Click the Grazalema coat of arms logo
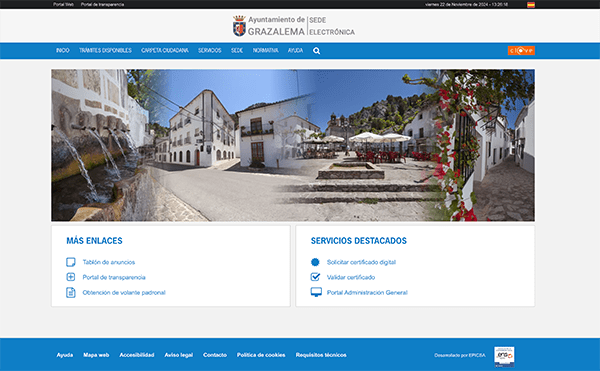 point(239,26)
